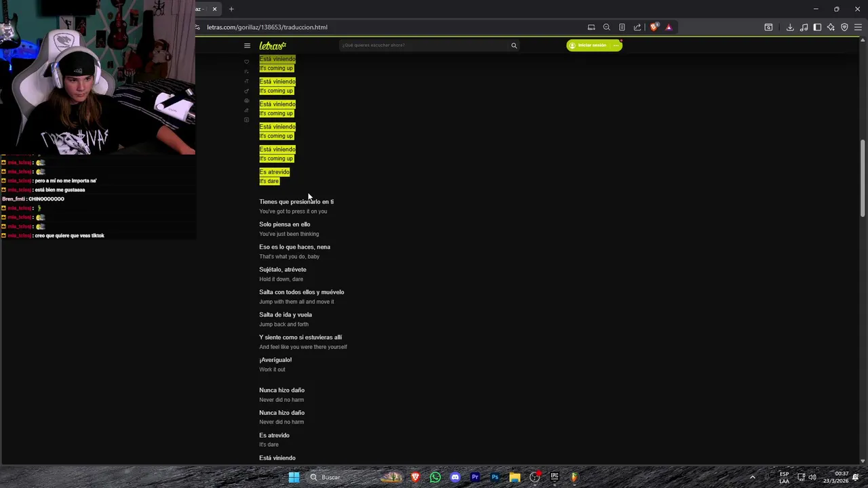Click the print icon in lyrics sidebar

pyautogui.click(x=247, y=100)
